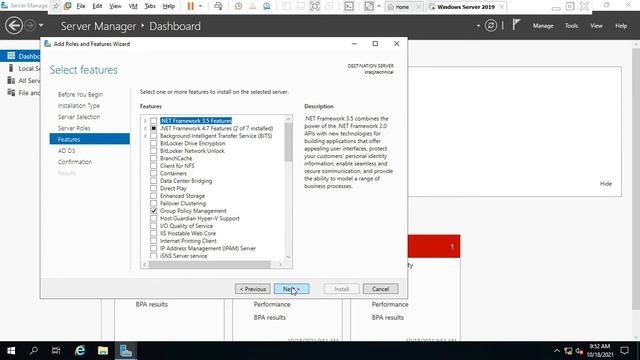Go to AD DS step
Image resolution: width=640 pixels, height=360 pixels.
click(67, 151)
